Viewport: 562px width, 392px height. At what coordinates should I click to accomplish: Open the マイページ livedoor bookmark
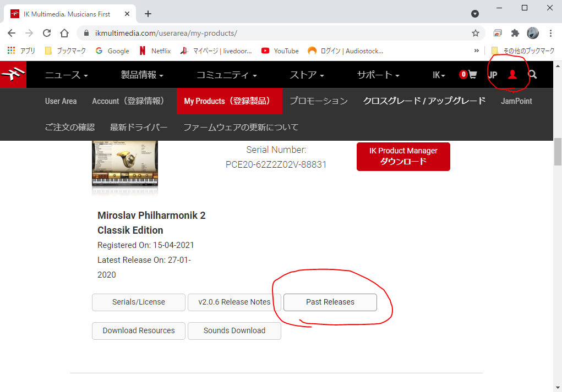pos(216,51)
